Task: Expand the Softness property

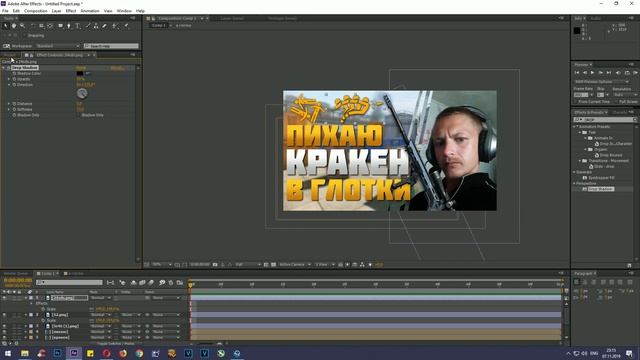Action: [x=9, y=109]
